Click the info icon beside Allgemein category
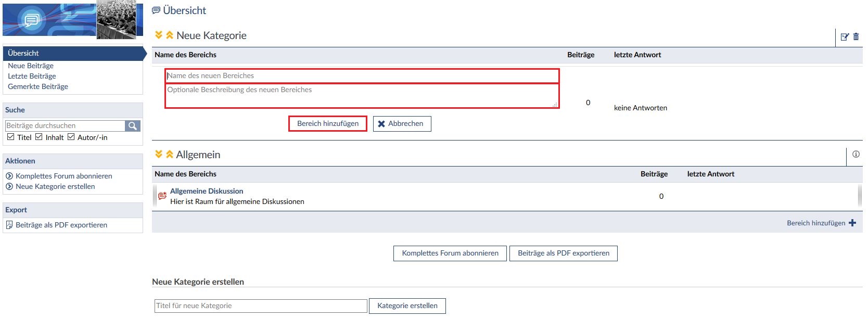 pos(856,154)
